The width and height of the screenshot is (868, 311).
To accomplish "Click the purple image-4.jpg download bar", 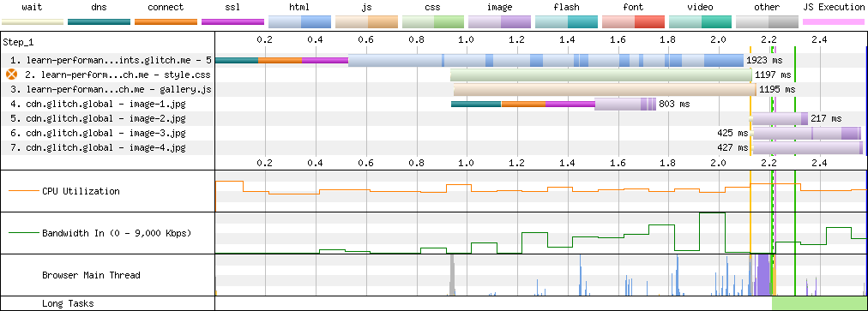I will pyautogui.click(x=808, y=147).
